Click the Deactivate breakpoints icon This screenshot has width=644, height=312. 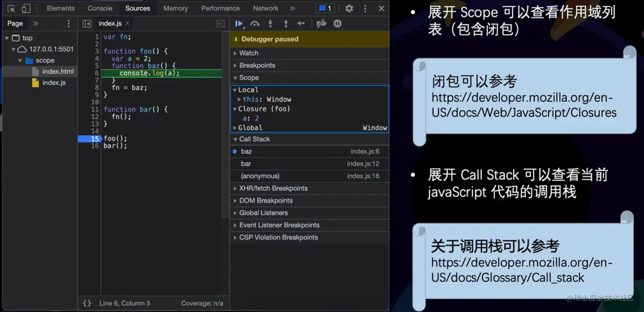click(321, 23)
